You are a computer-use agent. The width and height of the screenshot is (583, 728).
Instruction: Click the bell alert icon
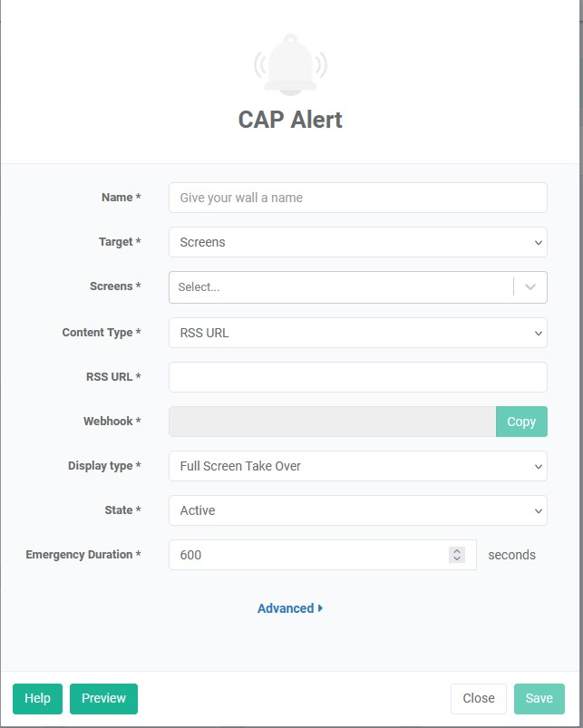coord(290,63)
